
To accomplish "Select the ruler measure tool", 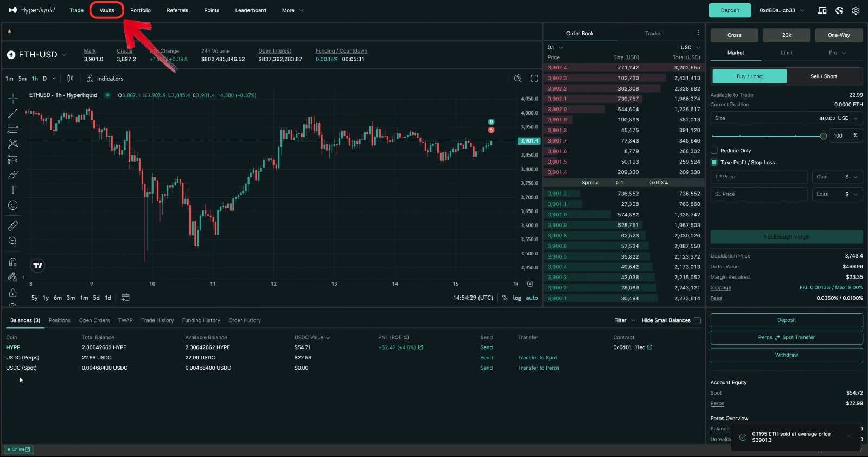I will [x=13, y=226].
